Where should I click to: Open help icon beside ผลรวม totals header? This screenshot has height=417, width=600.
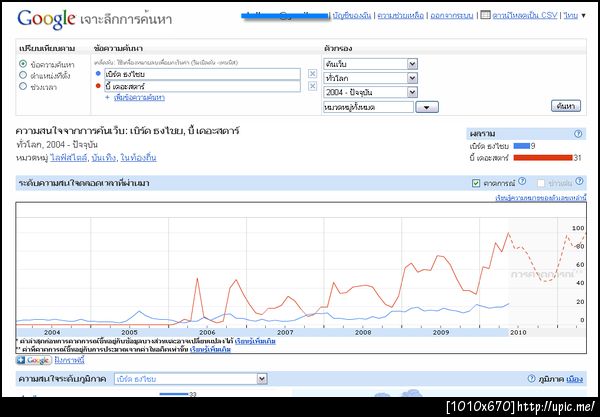578,134
